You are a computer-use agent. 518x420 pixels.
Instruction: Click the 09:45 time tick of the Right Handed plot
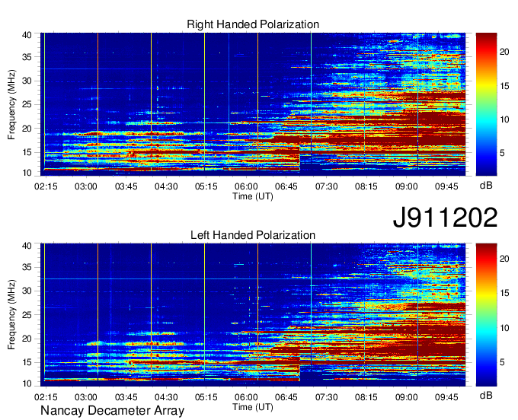point(446,186)
